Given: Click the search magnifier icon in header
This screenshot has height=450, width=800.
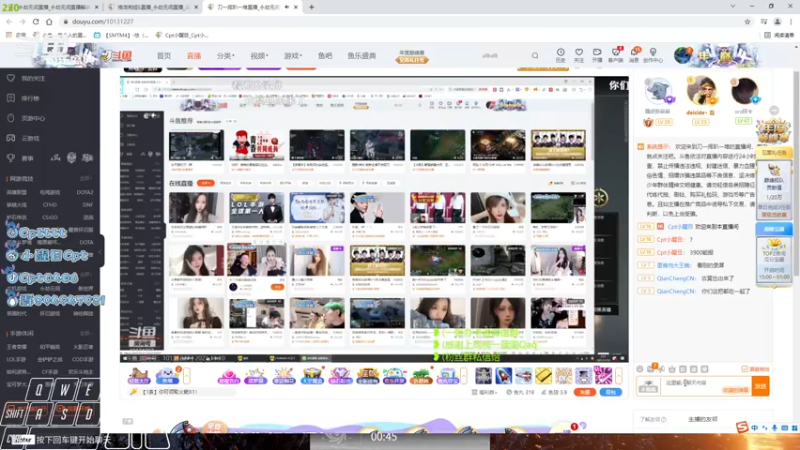Looking at the screenshot, I should (535, 56).
